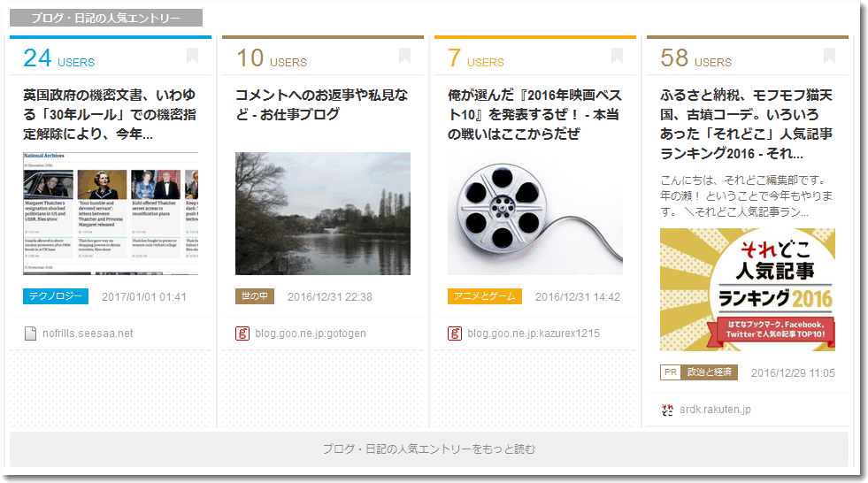Click the srdk.rakuten.jp site favicon
868x483 pixels.
click(667, 410)
